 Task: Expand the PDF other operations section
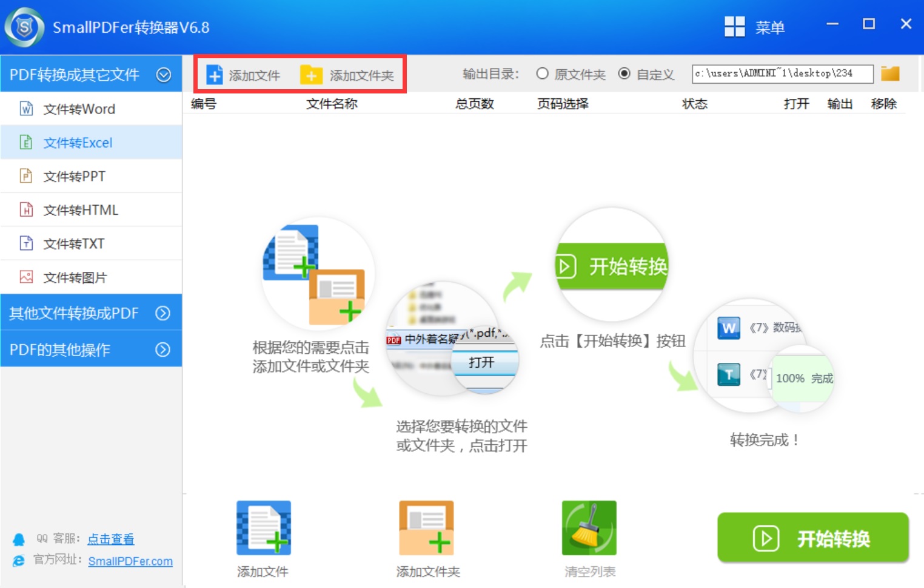point(162,350)
